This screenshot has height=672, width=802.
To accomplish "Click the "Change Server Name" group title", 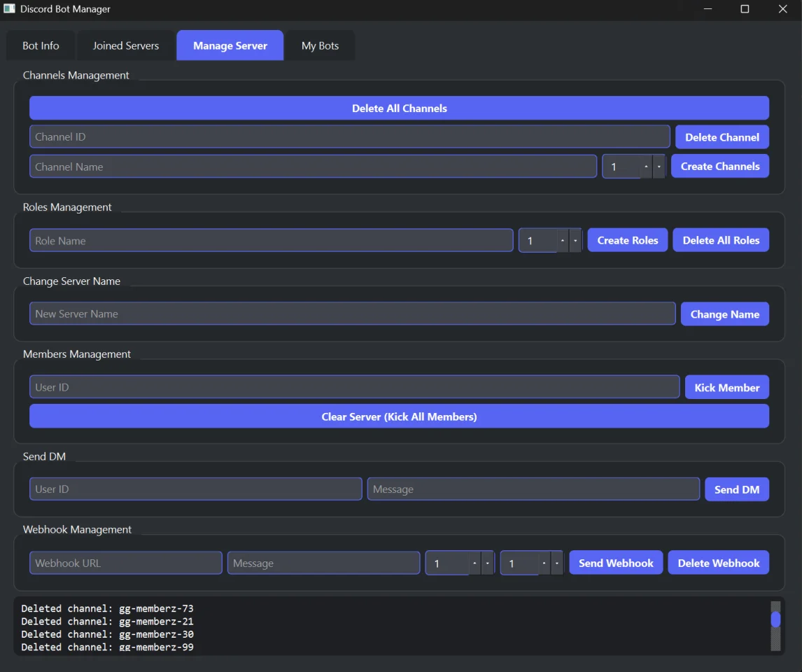I will coord(71,281).
